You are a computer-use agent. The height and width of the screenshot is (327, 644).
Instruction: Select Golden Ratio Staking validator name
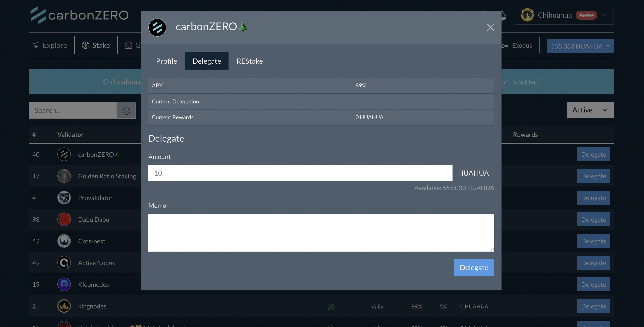click(x=107, y=176)
